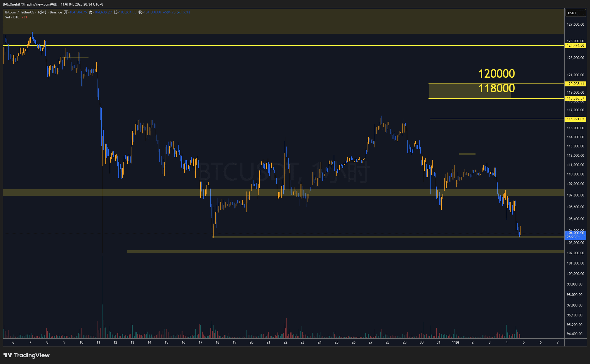Click date 28 on the time axis

click(387, 342)
